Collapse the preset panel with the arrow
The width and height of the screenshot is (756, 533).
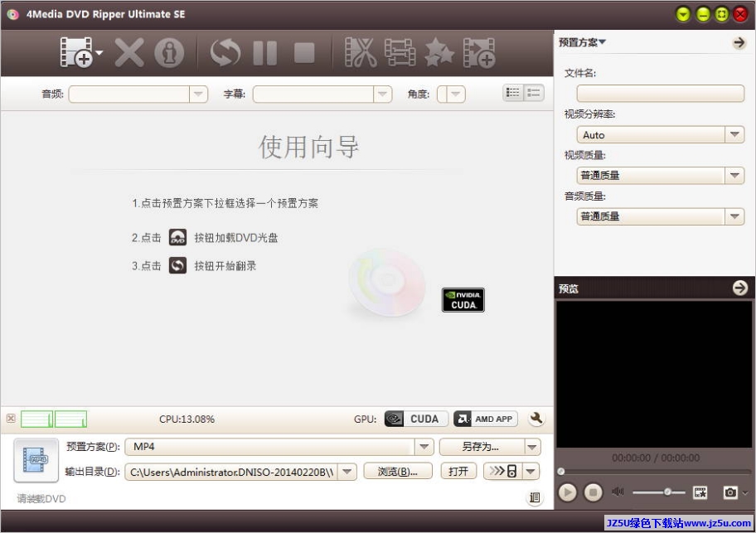coord(739,42)
